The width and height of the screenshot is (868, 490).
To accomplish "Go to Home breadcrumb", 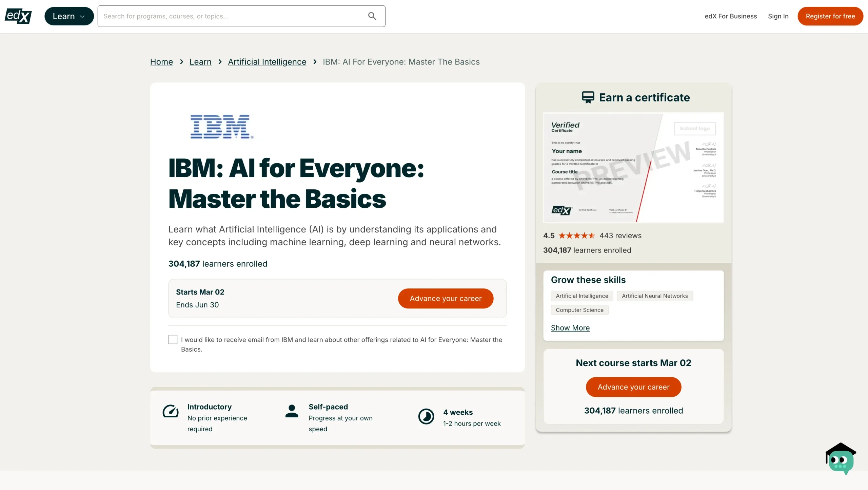I will tap(161, 62).
